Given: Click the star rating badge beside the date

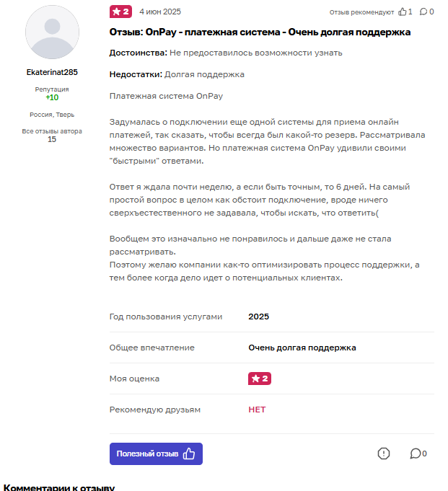Looking at the screenshot, I should click(120, 12).
